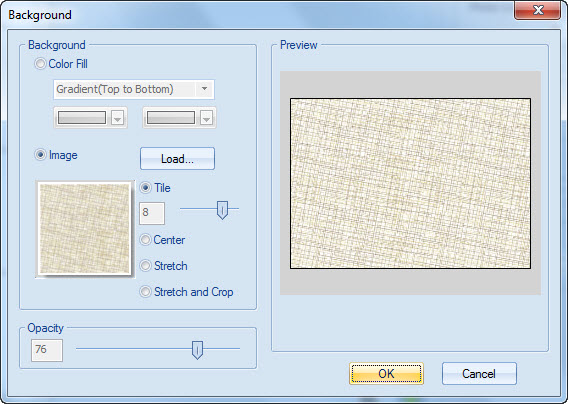Click the second gradient color swatch

[x=171, y=118]
